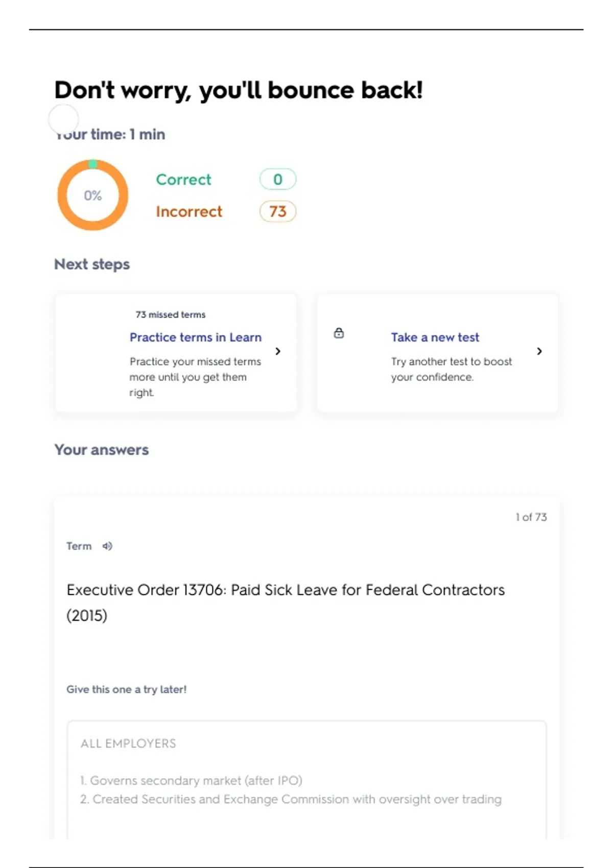Screen dimensions: 613x868
Task: Click the Next steps heading
Action: click(92, 264)
